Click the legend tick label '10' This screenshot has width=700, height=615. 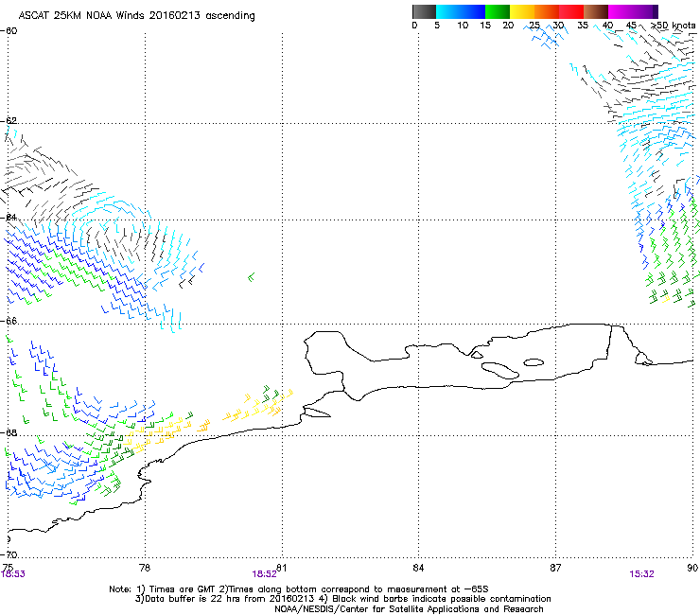point(463,26)
